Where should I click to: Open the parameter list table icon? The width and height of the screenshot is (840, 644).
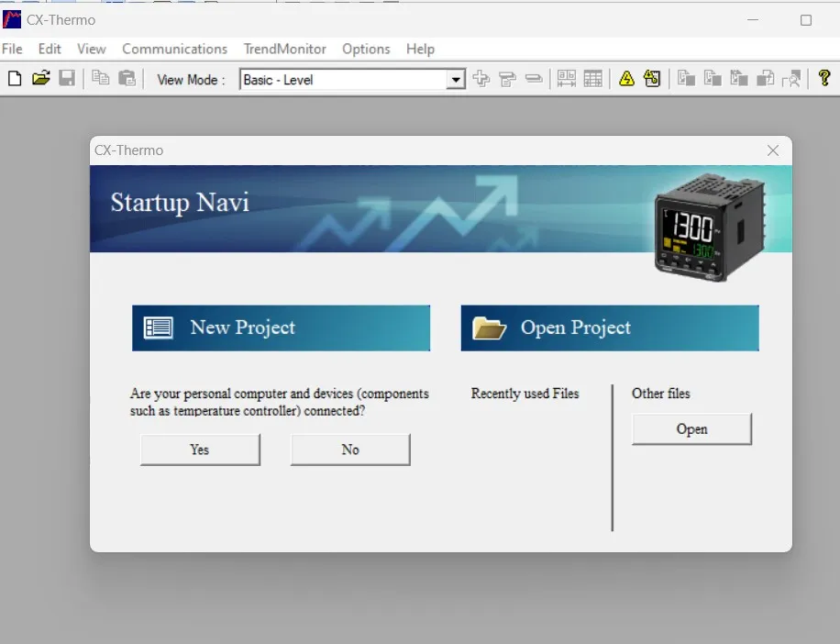pos(592,79)
